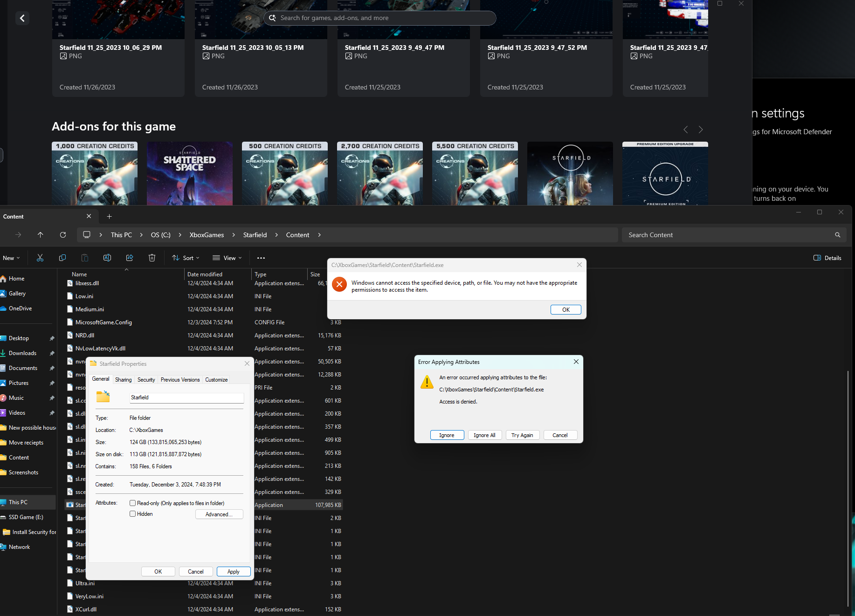This screenshot has height=616, width=855.
Task: Open the 2,700 Creation Credits add-on
Action: [380, 173]
